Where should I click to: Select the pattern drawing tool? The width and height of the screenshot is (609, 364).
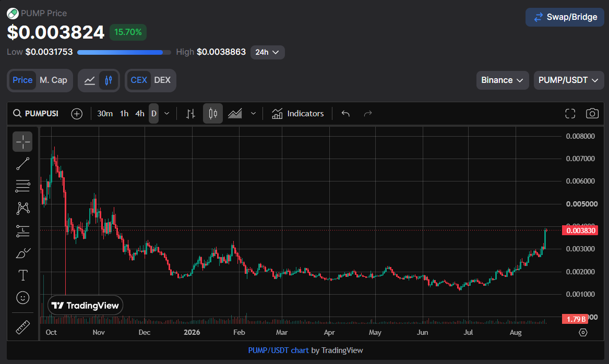coord(22,209)
